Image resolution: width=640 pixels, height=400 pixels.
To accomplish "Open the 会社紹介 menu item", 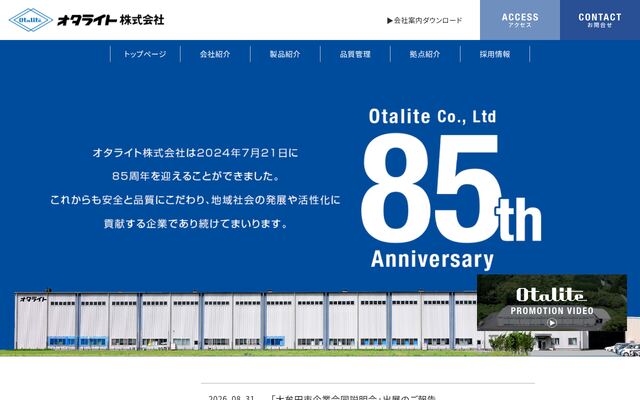I will pyautogui.click(x=215, y=54).
